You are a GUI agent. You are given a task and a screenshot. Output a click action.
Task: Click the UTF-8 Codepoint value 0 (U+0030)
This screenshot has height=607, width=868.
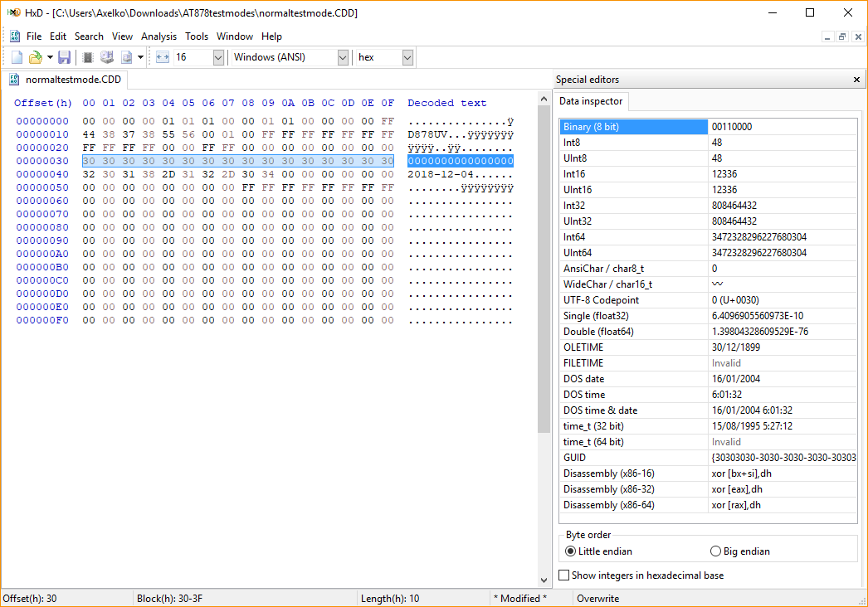(735, 300)
